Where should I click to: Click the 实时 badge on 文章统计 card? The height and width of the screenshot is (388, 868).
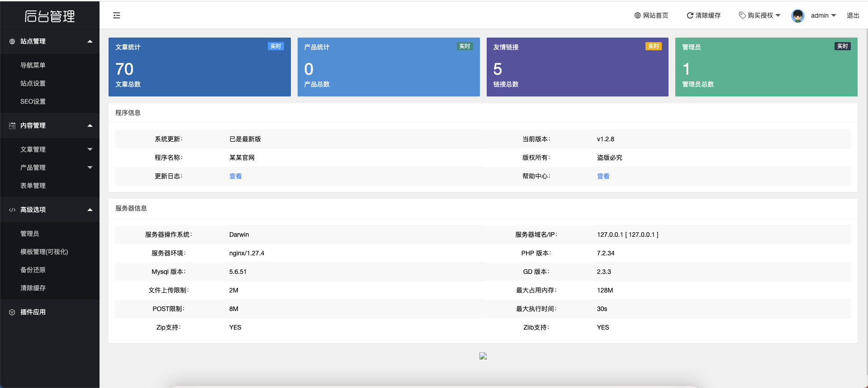pos(275,46)
